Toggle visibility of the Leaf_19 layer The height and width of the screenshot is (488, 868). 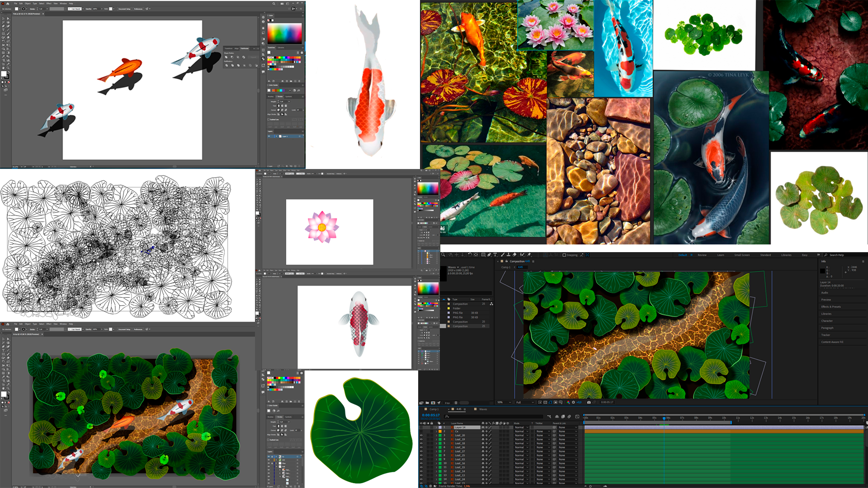point(421,439)
